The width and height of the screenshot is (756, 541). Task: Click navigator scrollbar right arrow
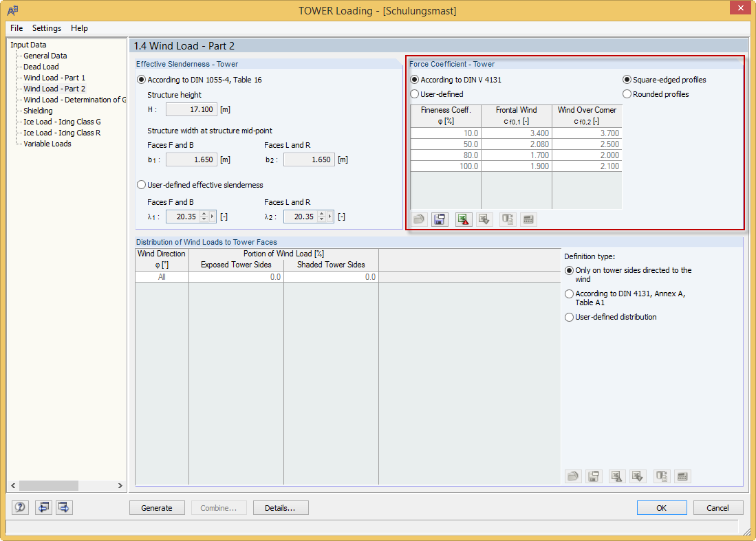pos(120,485)
